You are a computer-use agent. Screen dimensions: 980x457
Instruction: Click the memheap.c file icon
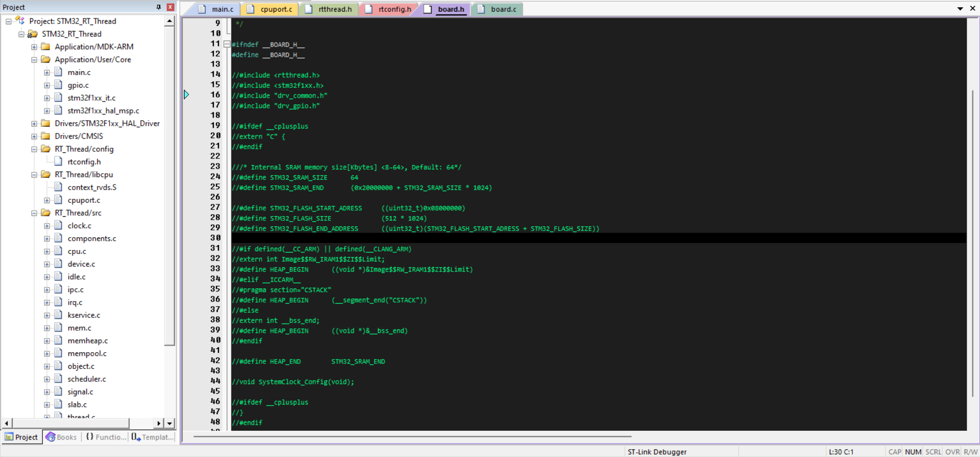pyautogui.click(x=58, y=340)
